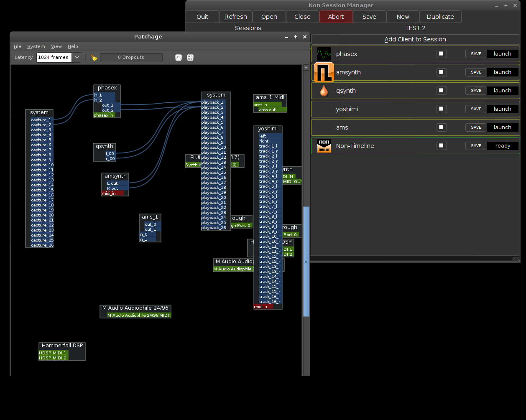Click SAVE for the amsynth client
526x420 pixels.
coord(476,72)
